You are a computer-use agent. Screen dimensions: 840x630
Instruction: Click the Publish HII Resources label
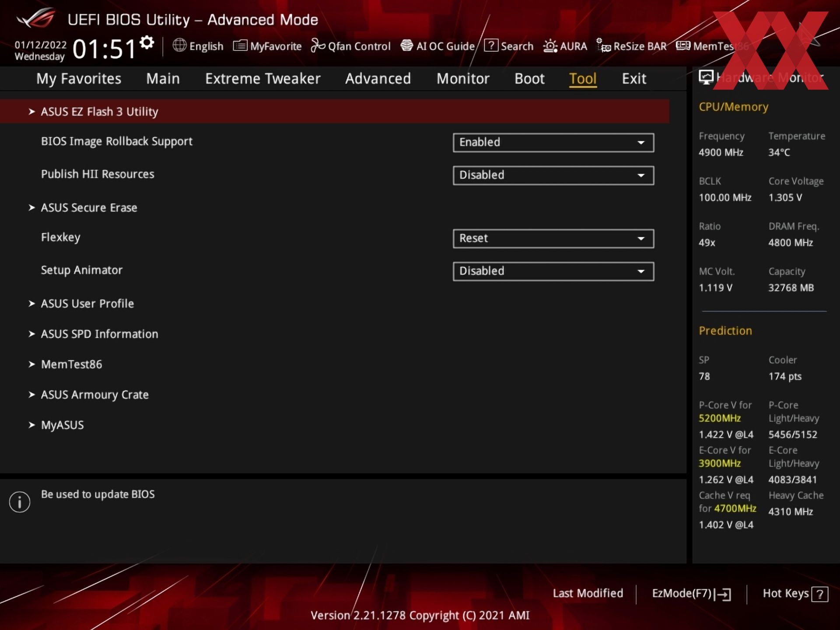pyautogui.click(x=98, y=174)
